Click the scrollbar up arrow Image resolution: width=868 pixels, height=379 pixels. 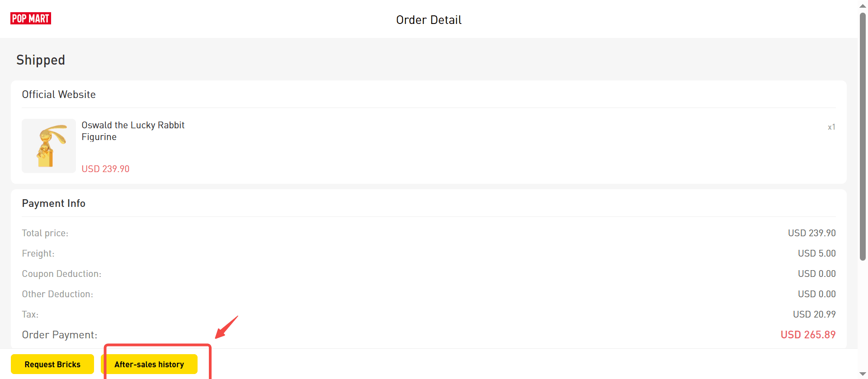863,5
